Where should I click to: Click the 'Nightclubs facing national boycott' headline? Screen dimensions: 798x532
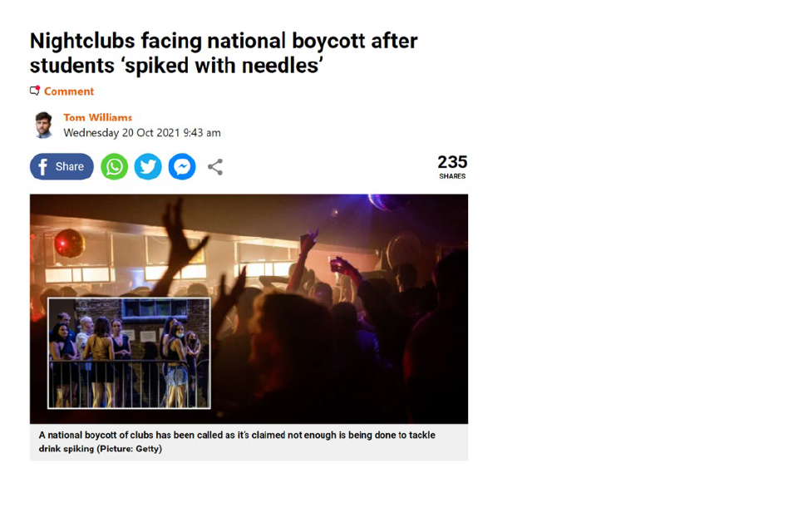click(224, 53)
